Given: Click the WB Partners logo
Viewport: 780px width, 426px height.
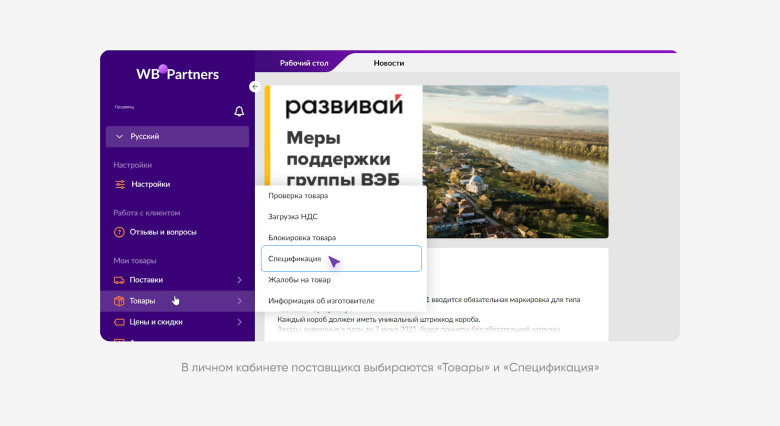Looking at the screenshot, I should click(x=178, y=73).
